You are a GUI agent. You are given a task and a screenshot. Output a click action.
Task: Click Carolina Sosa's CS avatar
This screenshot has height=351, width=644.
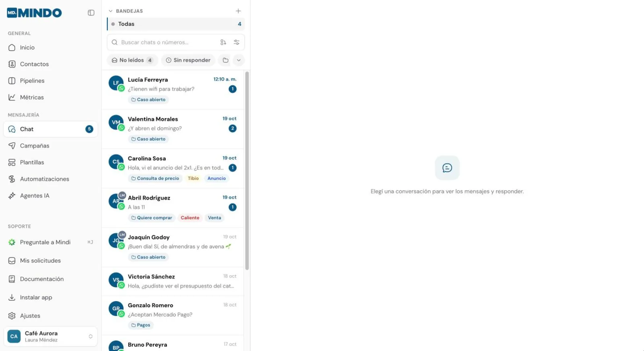[116, 162]
